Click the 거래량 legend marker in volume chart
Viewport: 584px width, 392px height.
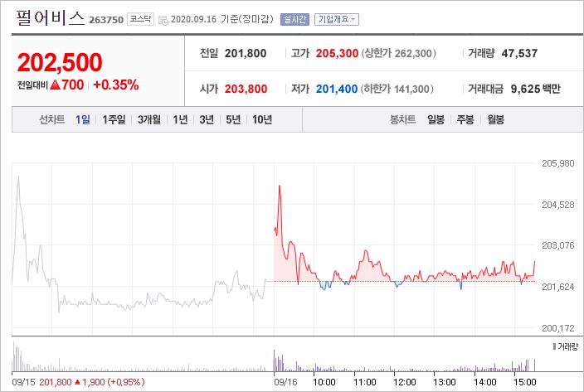point(554,346)
